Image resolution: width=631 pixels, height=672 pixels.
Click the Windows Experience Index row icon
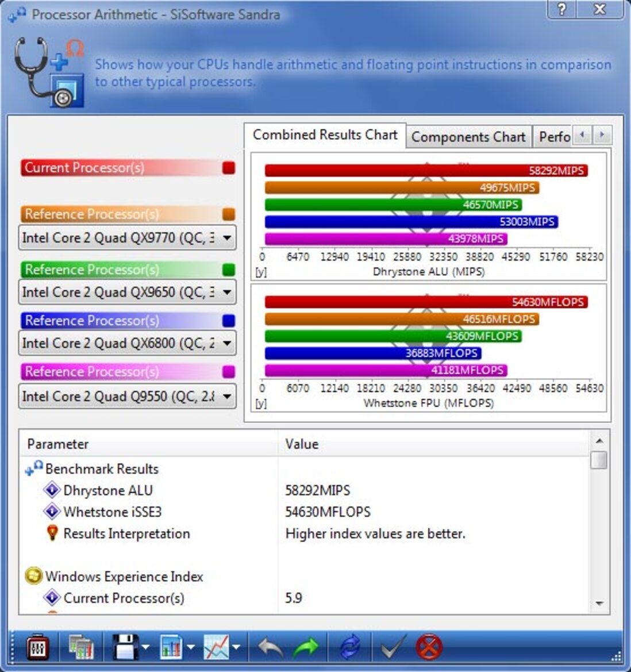pos(33,576)
